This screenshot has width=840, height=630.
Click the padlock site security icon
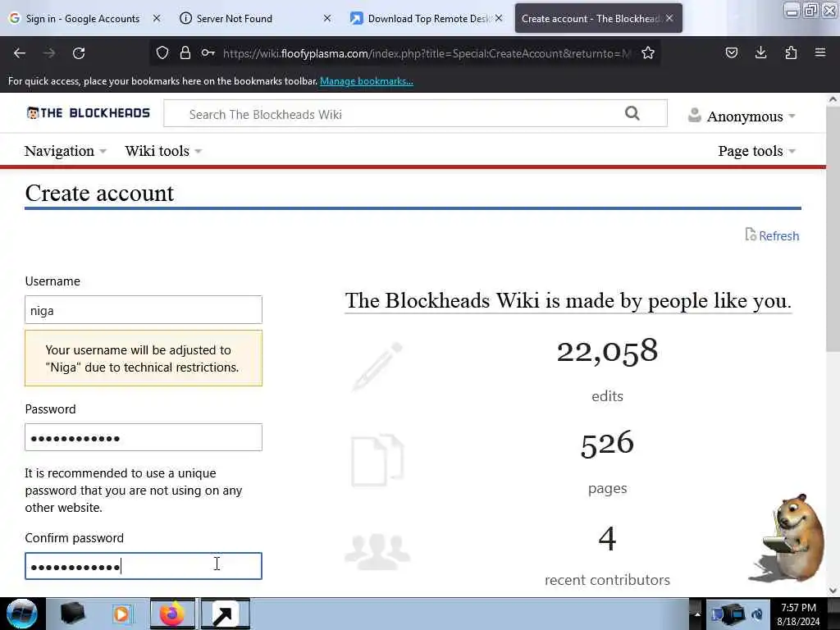(x=185, y=52)
